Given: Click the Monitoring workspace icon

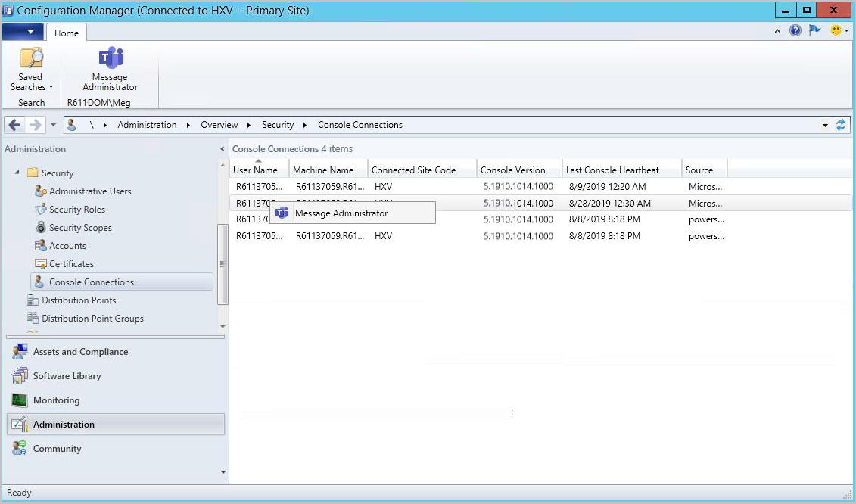Looking at the screenshot, I should (x=20, y=400).
